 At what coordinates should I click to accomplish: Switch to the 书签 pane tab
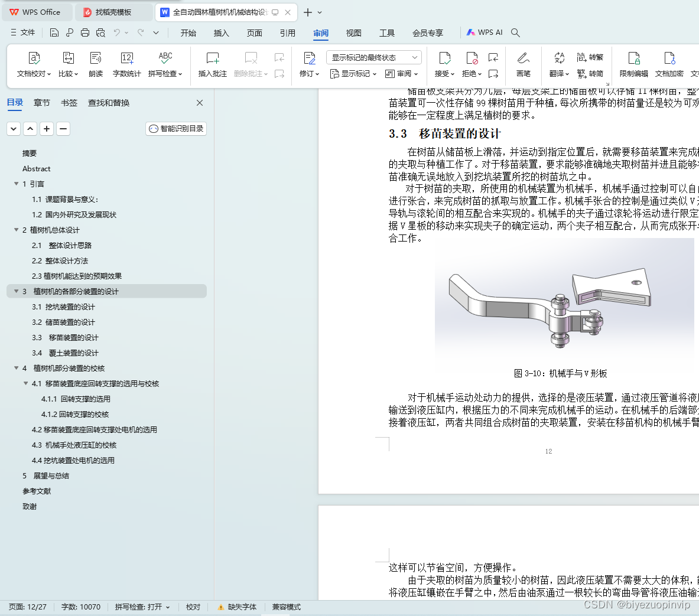pyautogui.click(x=69, y=103)
